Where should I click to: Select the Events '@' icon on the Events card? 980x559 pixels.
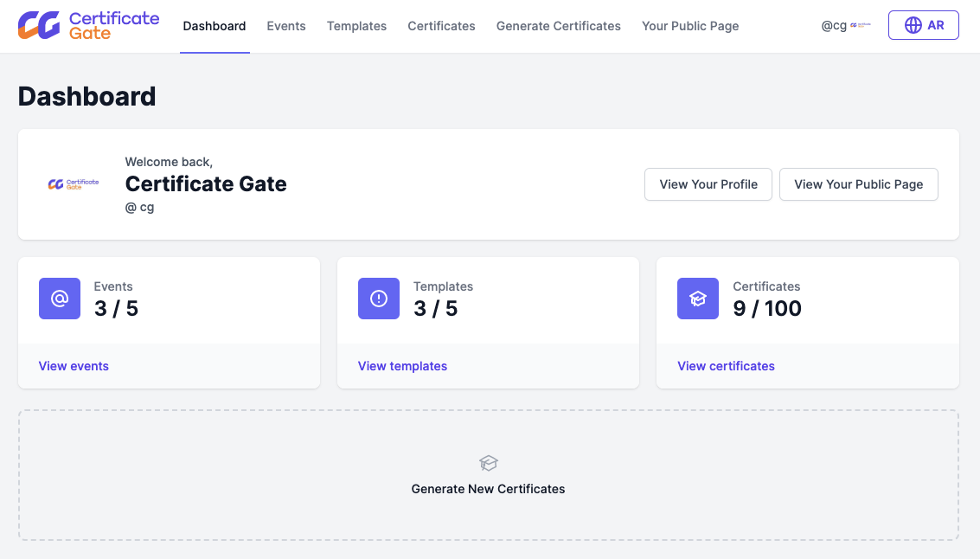(60, 298)
